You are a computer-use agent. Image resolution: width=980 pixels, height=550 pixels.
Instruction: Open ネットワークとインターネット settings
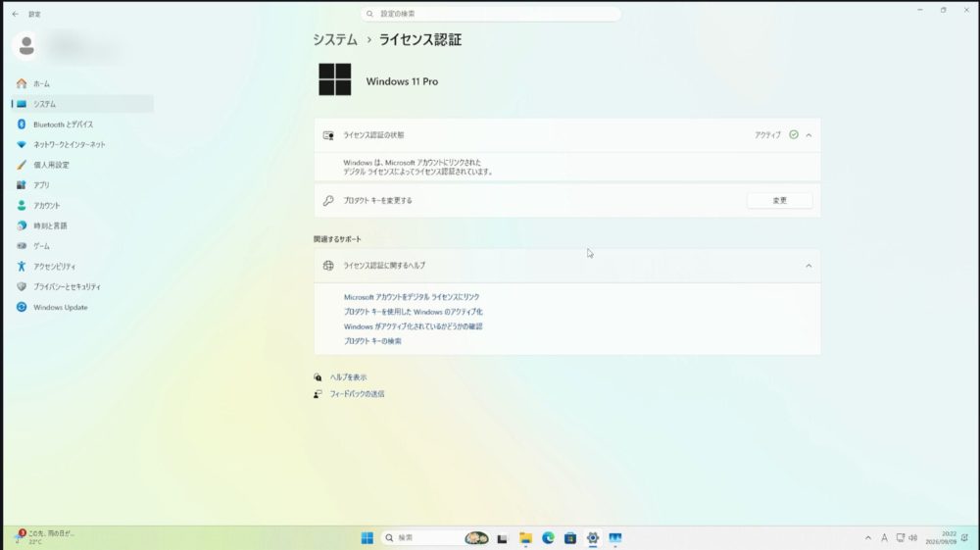click(82, 144)
